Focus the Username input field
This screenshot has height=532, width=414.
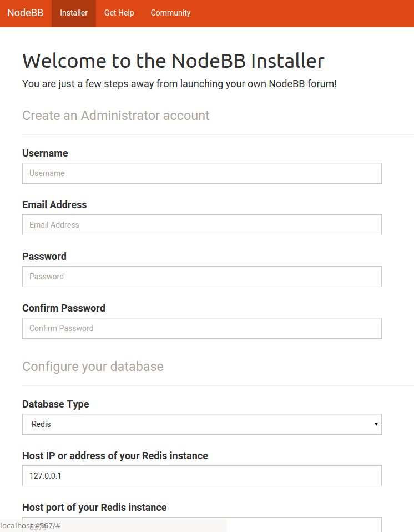[202, 173]
